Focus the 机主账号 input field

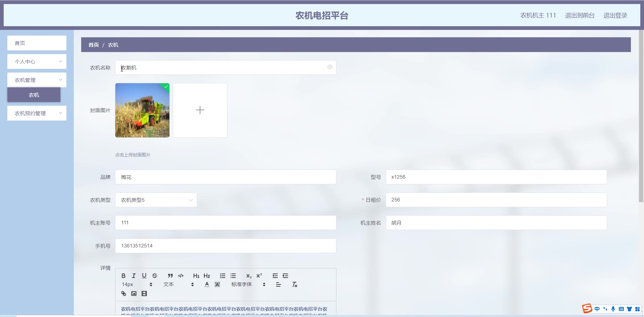pyautogui.click(x=225, y=223)
